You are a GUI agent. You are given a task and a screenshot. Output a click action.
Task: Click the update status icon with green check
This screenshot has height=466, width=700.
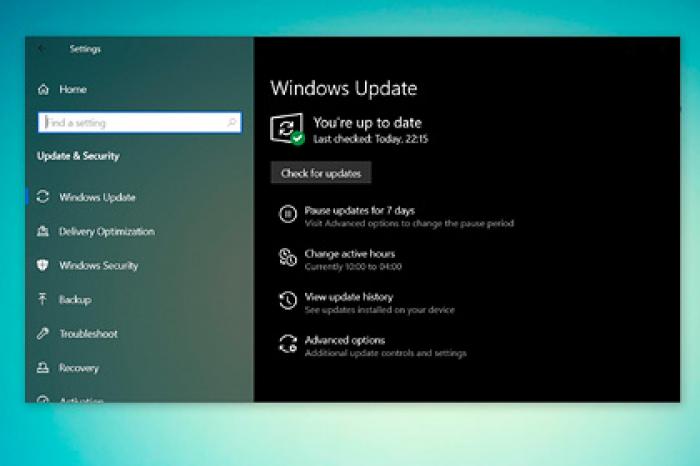pos(287,129)
